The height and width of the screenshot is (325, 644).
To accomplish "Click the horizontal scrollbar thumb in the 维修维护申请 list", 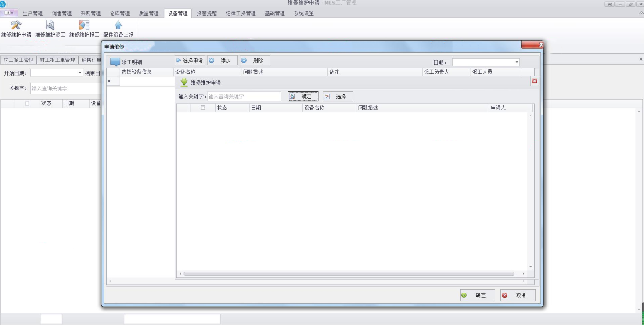I will pyautogui.click(x=349, y=274).
